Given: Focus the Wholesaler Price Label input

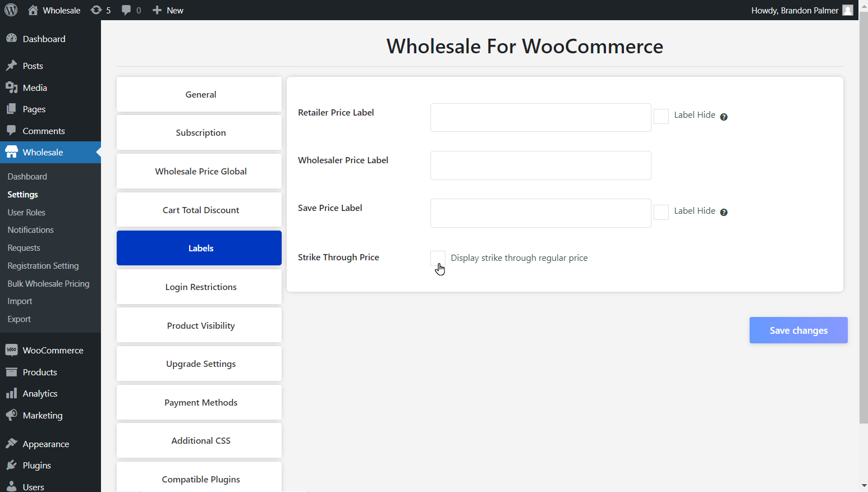Looking at the screenshot, I should (541, 165).
